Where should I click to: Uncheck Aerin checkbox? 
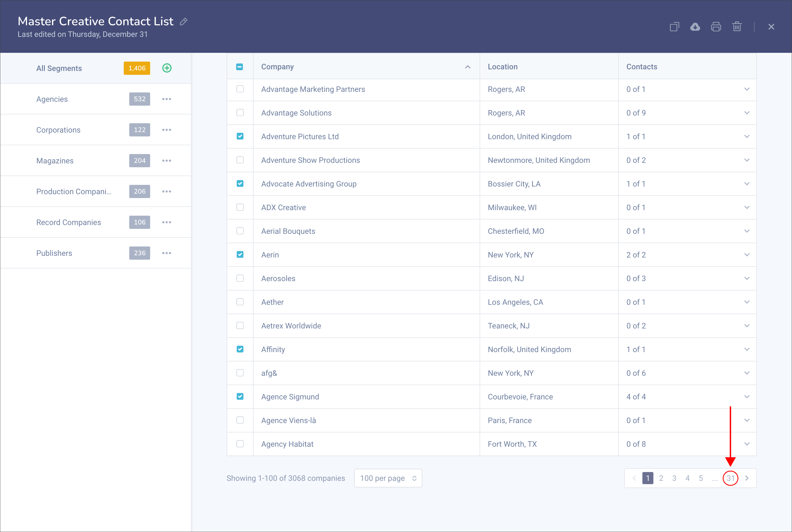pyautogui.click(x=240, y=254)
